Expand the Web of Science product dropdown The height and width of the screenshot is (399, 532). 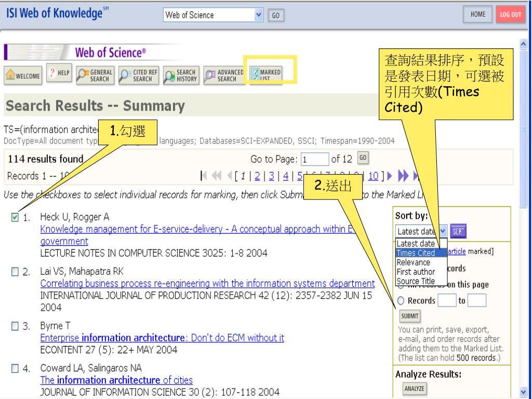[x=259, y=15]
